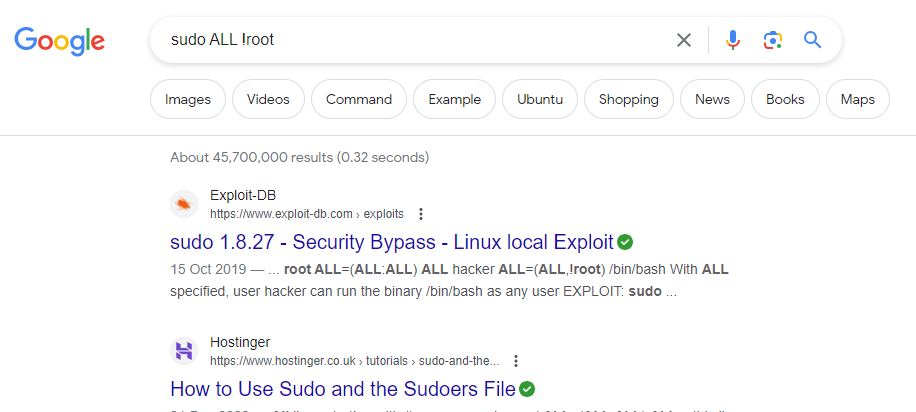Start voice search with microphone icon
916x412 pixels.
733,40
